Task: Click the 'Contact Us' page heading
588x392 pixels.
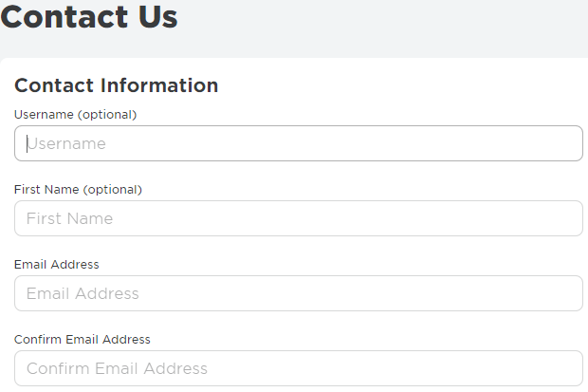Action: pyautogui.click(x=89, y=16)
